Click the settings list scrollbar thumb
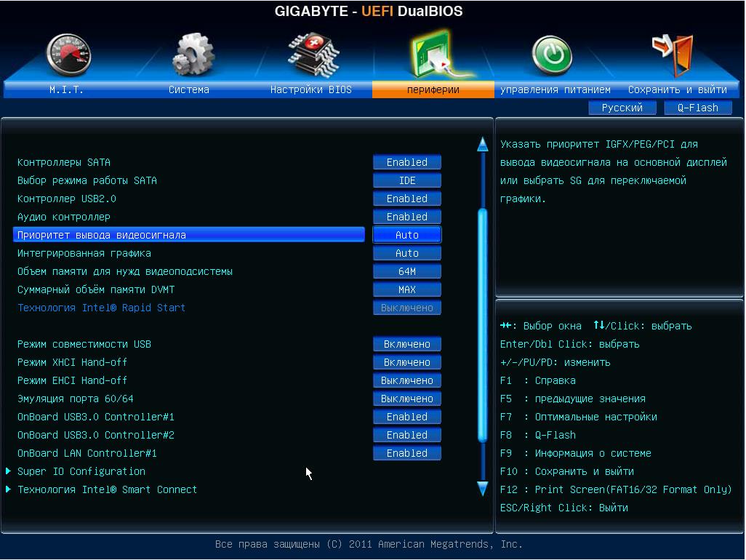 [482, 325]
